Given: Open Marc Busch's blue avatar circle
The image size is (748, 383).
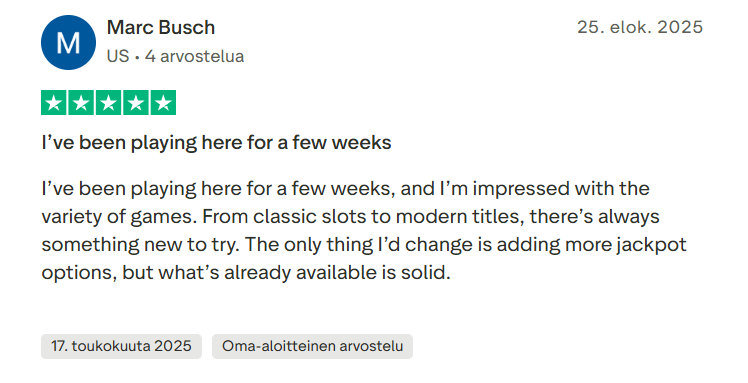Looking at the screenshot, I should coord(68,42).
